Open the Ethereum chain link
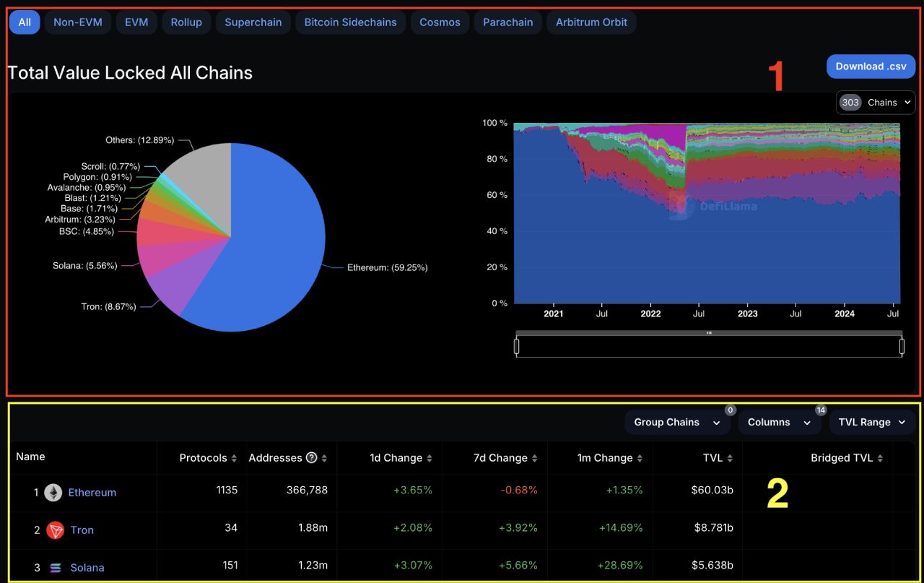Viewport: 924px width, 583px height. click(x=92, y=493)
